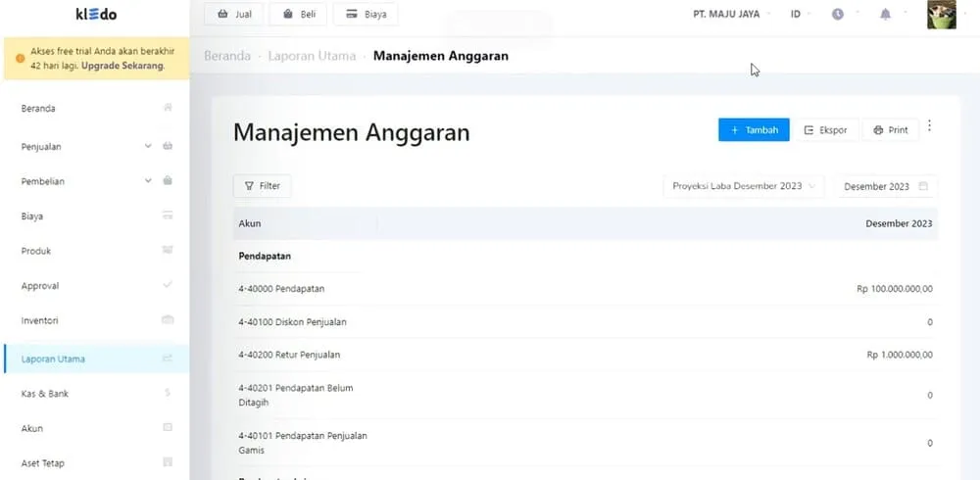Open the Biaya quick button in top bar

point(366,14)
